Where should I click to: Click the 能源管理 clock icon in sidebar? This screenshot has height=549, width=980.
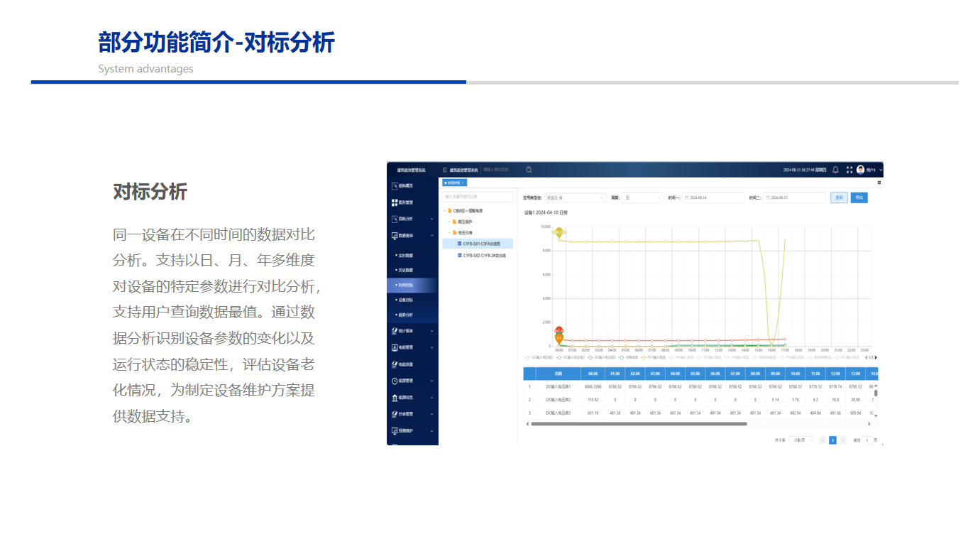point(395,381)
